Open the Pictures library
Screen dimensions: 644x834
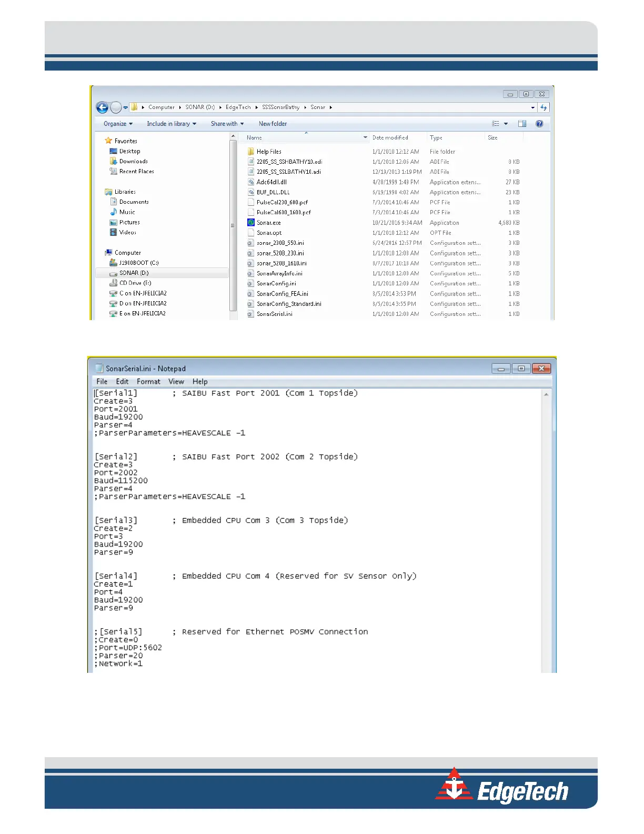pos(129,222)
